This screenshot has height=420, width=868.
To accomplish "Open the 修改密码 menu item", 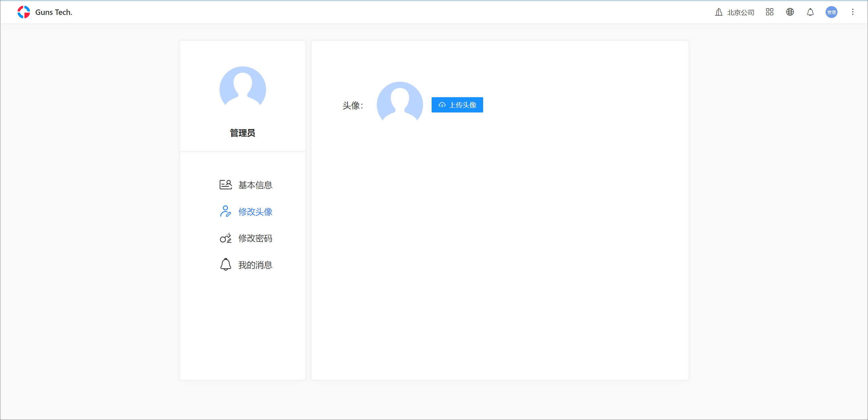I will pos(255,238).
